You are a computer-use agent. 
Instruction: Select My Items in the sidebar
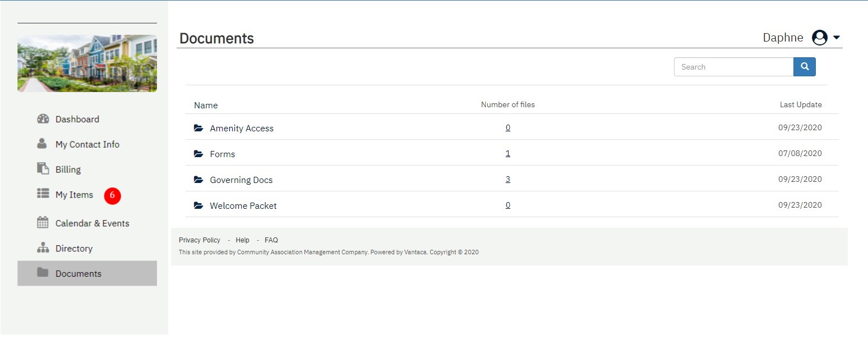[74, 195]
